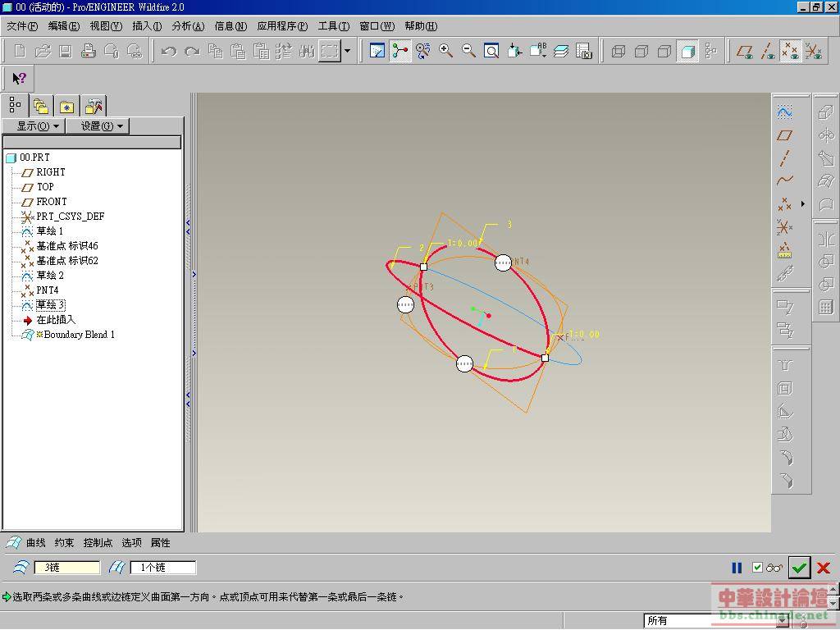Screen dimensions: 840x630
Task: Open the 约束 tab in dashboard
Action: [64, 542]
